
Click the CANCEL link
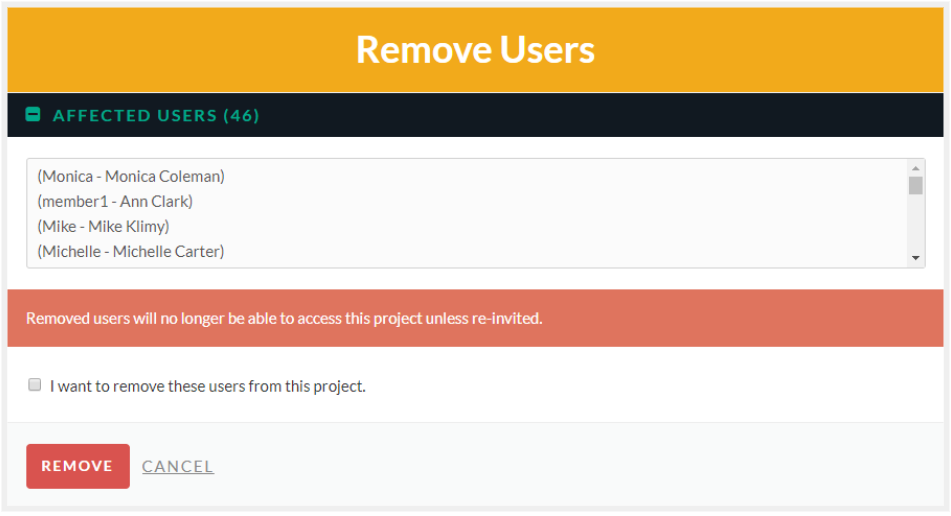(x=178, y=466)
